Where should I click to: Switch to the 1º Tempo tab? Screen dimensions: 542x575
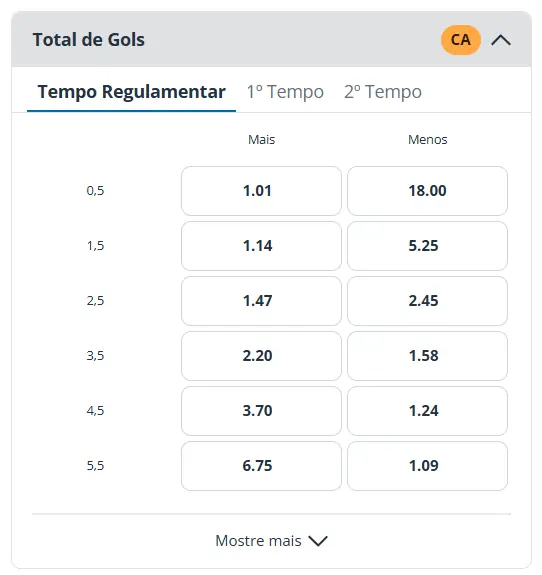point(285,92)
